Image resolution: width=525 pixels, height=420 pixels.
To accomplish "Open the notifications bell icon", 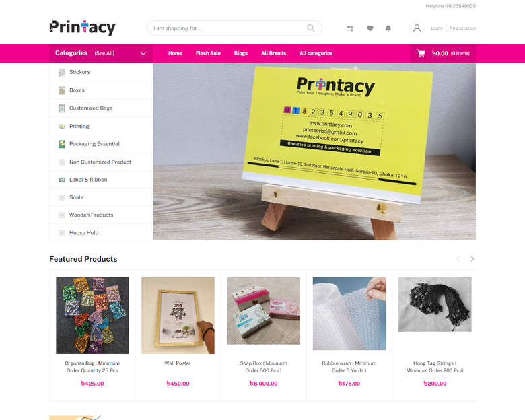I will click(388, 28).
